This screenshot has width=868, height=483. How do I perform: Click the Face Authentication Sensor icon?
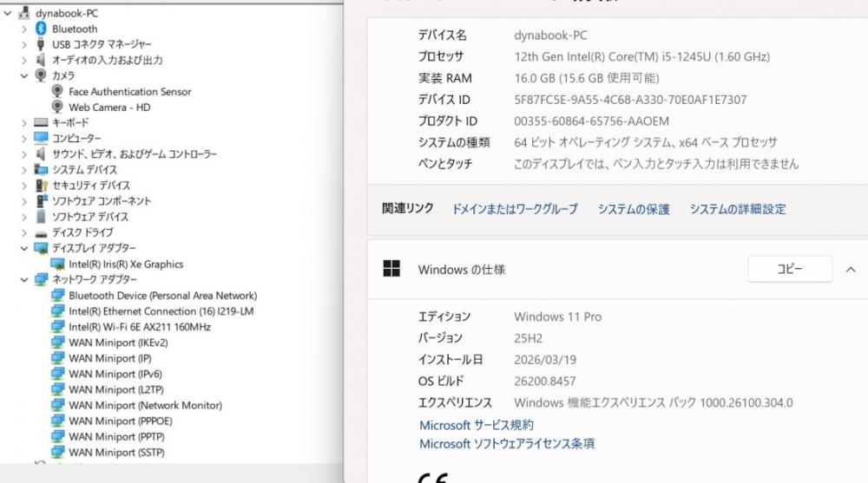[57, 91]
